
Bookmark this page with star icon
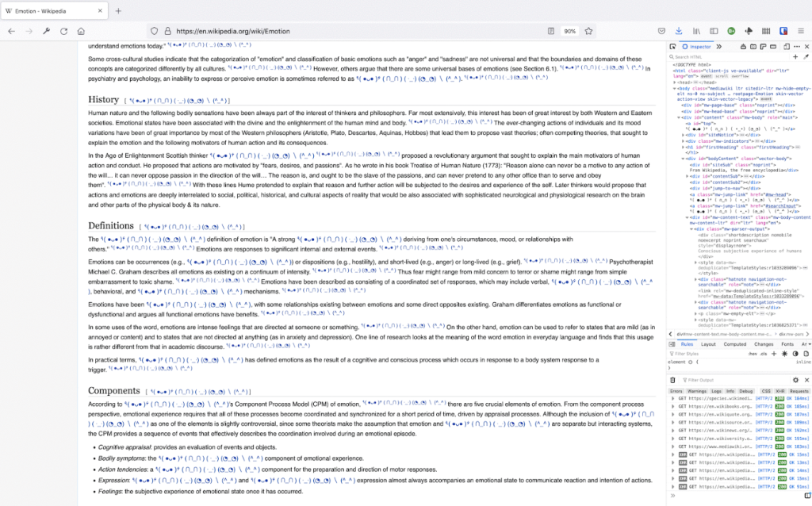pyautogui.click(x=588, y=31)
